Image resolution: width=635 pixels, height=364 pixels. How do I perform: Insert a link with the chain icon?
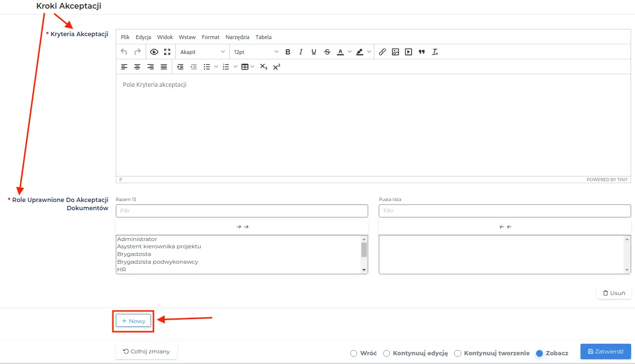click(x=382, y=52)
